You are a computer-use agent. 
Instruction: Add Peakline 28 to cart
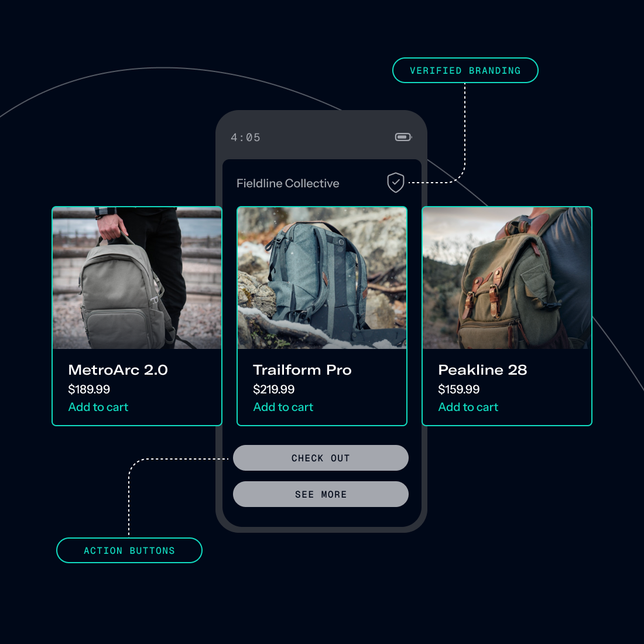(468, 407)
